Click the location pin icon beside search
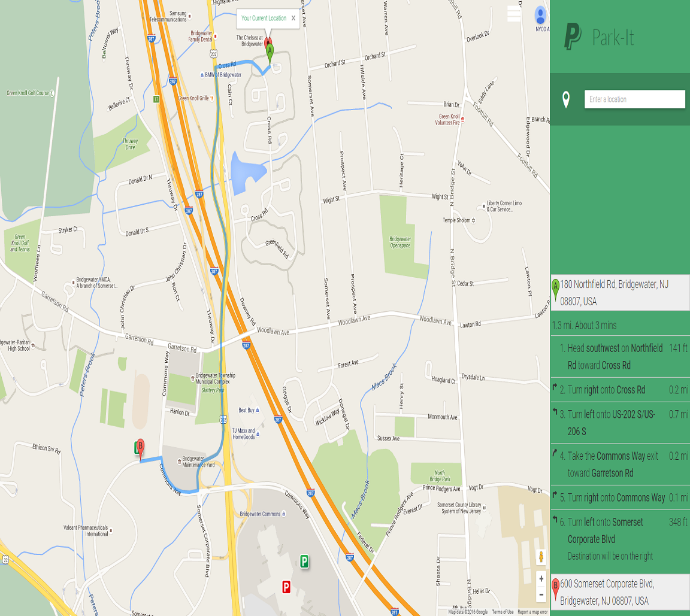690x616 pixels. pos(566,100)
